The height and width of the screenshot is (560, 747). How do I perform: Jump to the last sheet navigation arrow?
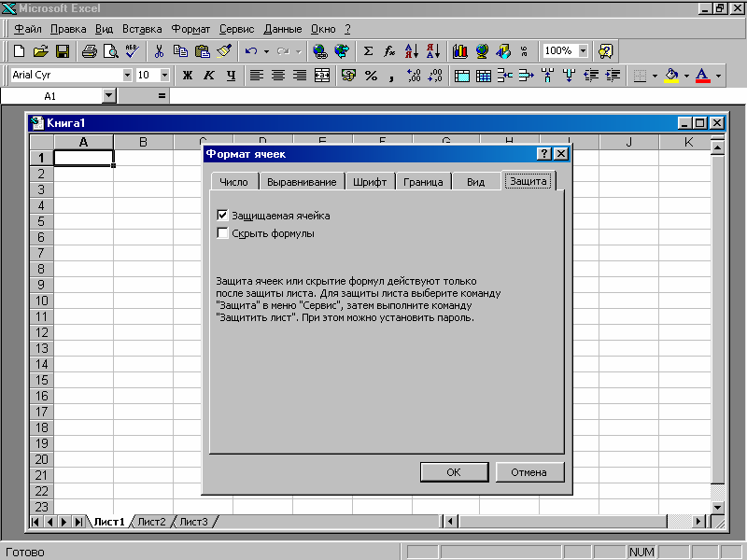point(78,522)
